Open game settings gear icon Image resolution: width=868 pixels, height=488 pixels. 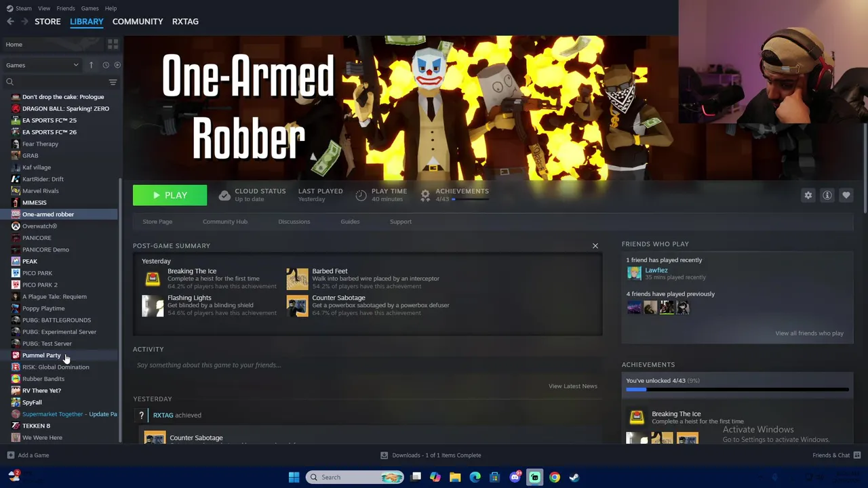[x=808, y=195]
